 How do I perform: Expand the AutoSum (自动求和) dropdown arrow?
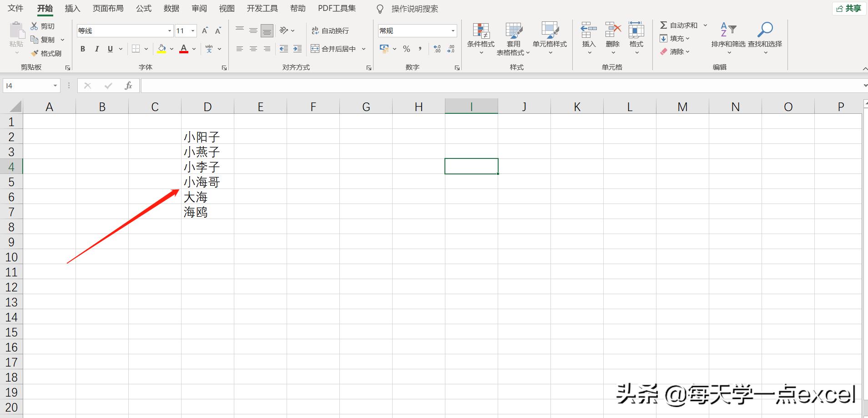705,25
